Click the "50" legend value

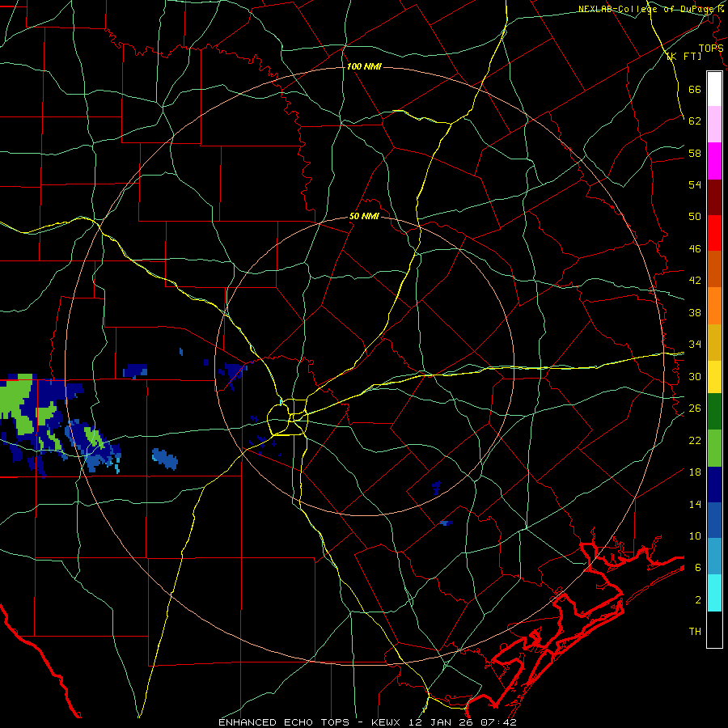pyautogui.click(x=695, y=217)
